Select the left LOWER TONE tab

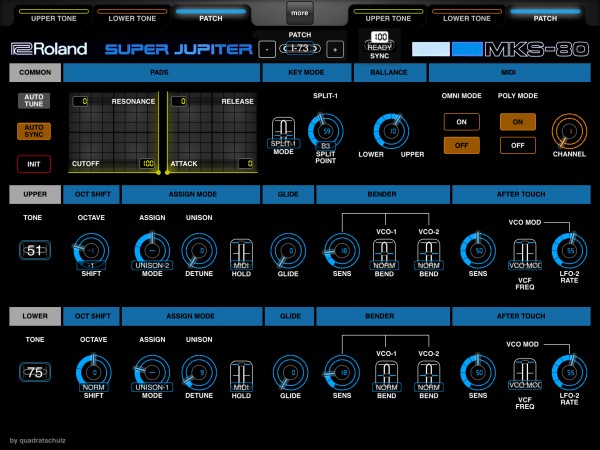(132, 16)
